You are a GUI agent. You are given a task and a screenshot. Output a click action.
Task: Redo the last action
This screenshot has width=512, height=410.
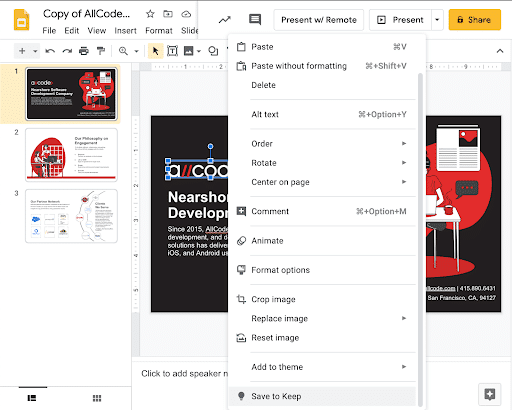67,51
